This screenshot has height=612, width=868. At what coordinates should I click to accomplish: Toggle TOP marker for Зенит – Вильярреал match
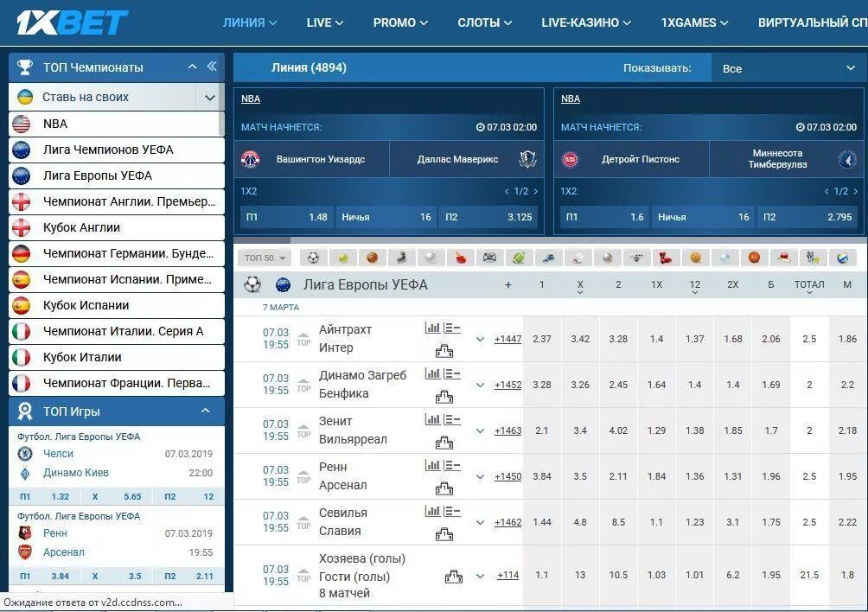click(x=303, y=431)
